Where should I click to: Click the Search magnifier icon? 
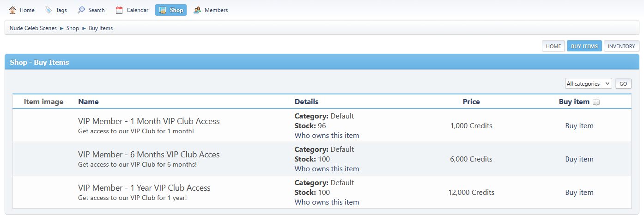click(81, 10)
